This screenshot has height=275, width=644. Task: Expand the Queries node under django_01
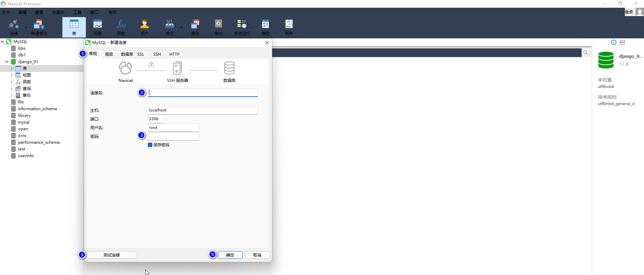coord(11,89)
